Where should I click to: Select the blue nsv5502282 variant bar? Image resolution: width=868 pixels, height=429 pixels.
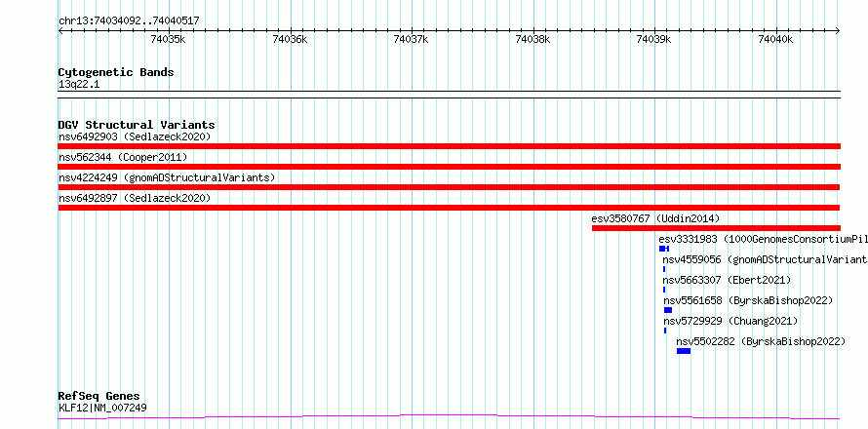[x=684, y=351]
